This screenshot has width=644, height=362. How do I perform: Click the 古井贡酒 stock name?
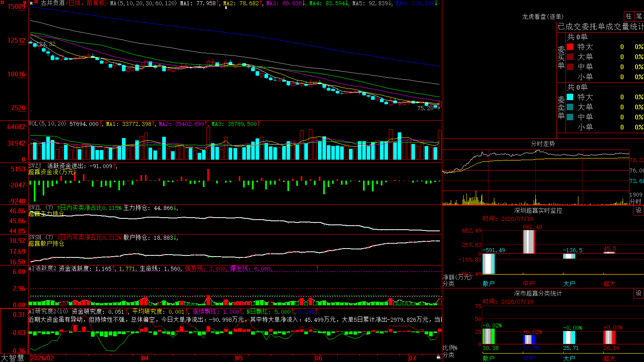coord(52,3)
